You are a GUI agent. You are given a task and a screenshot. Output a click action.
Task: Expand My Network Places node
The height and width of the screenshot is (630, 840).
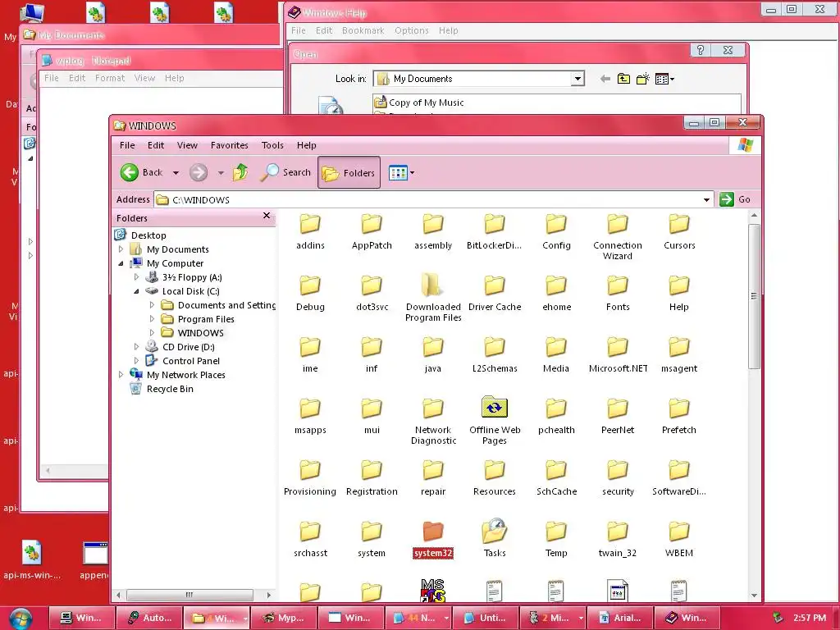[x=121, y=374]
